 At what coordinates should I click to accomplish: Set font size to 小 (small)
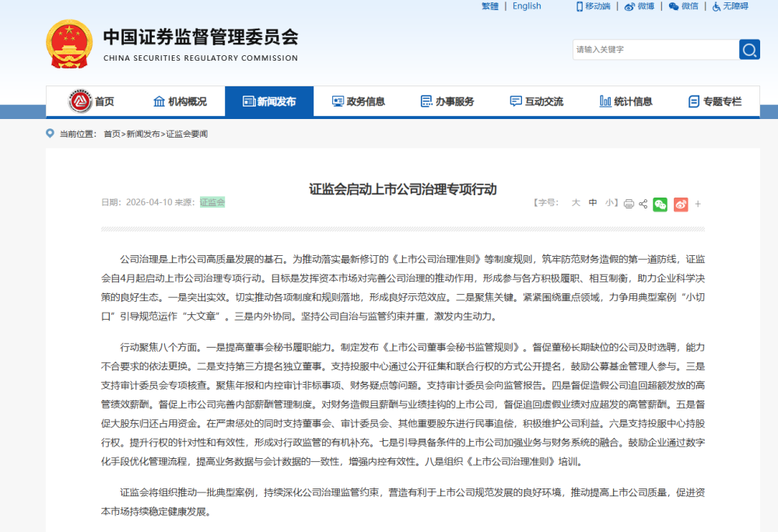[610, 203]
